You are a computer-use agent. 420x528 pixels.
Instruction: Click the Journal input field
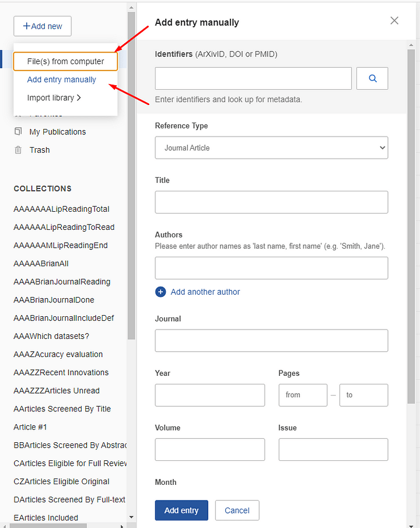[x=271, y=341]
